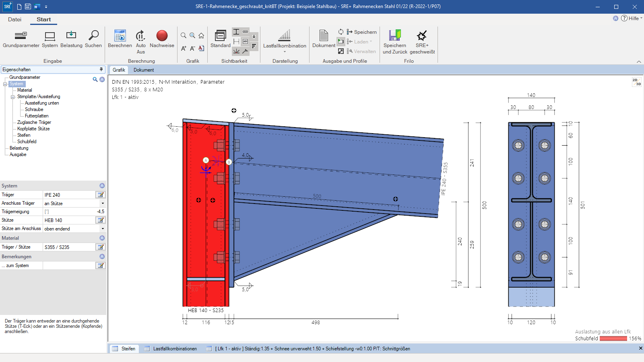Open the Träger / Stütze material edit icon
The width and height of the screenshot is (644, 362).
(101, 247)
